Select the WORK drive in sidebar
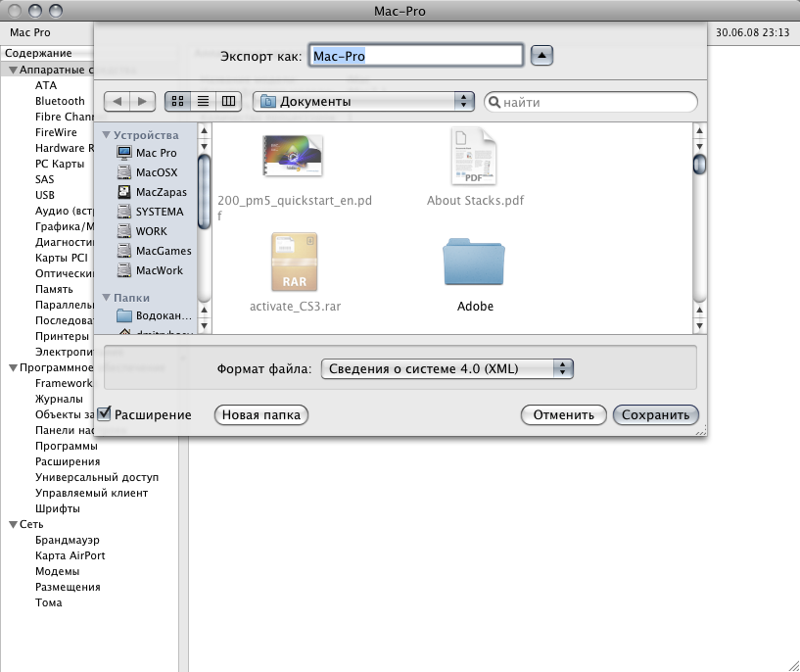Viewport: 800px width, 672px height. click(142, 231)
